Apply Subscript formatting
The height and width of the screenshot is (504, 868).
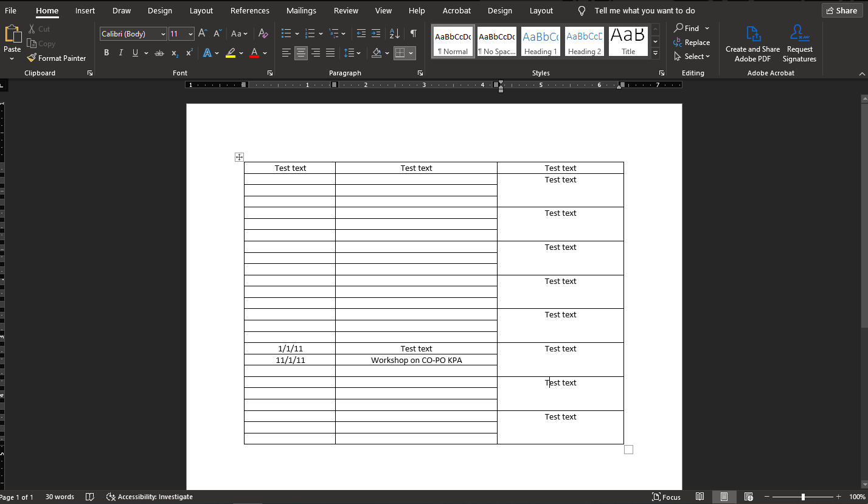click(x=175, y=54)
